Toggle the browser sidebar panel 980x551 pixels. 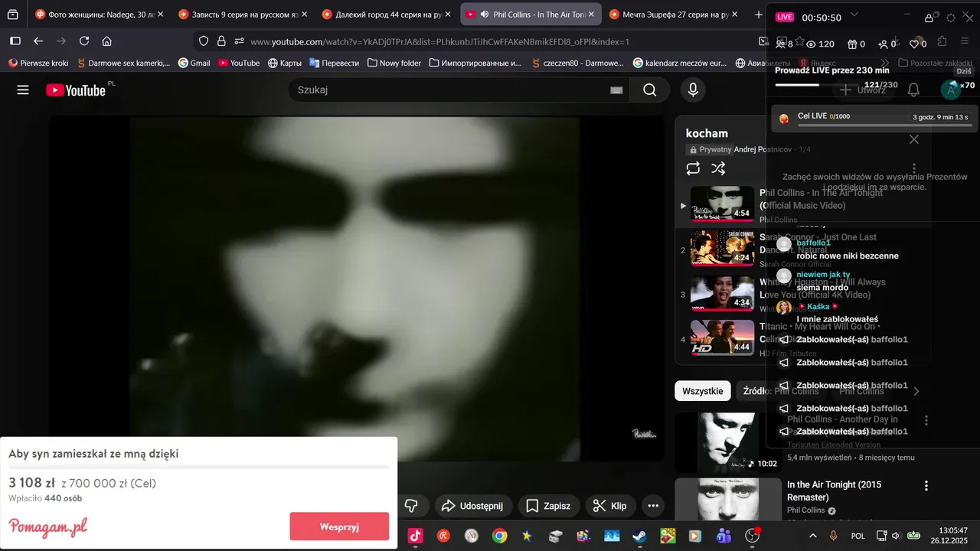15,41
